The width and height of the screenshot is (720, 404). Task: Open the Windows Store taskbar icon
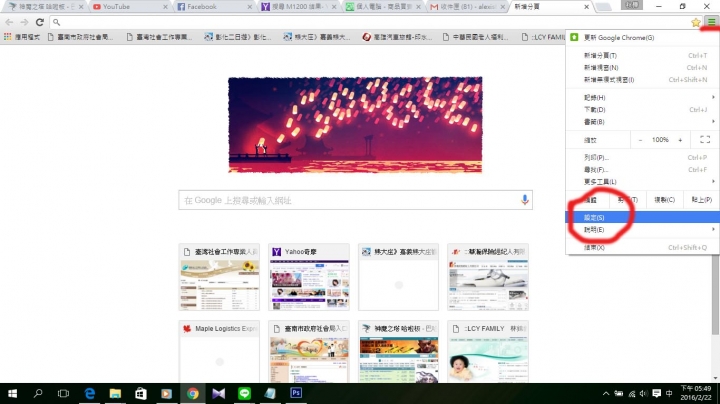141,393
